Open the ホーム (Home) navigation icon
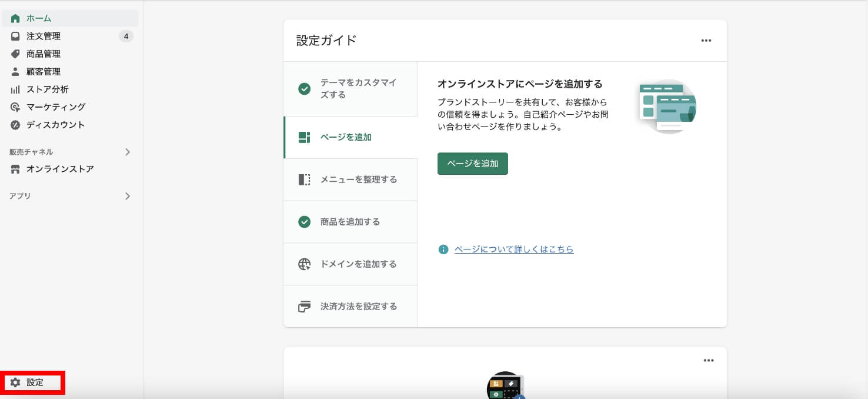 pyautogui.click(x=14, y=18)
